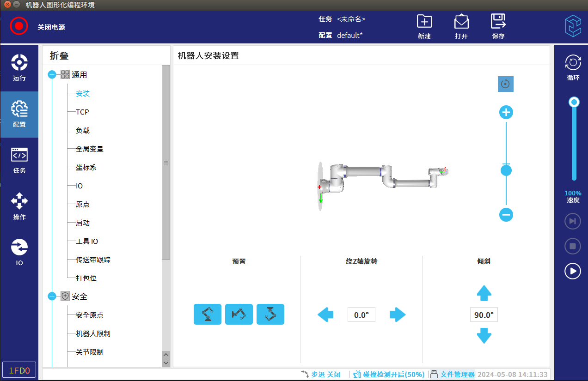This screenshot has height=381, width=588.
Task: Open the TCP configuration item
Action: point(82,112)
